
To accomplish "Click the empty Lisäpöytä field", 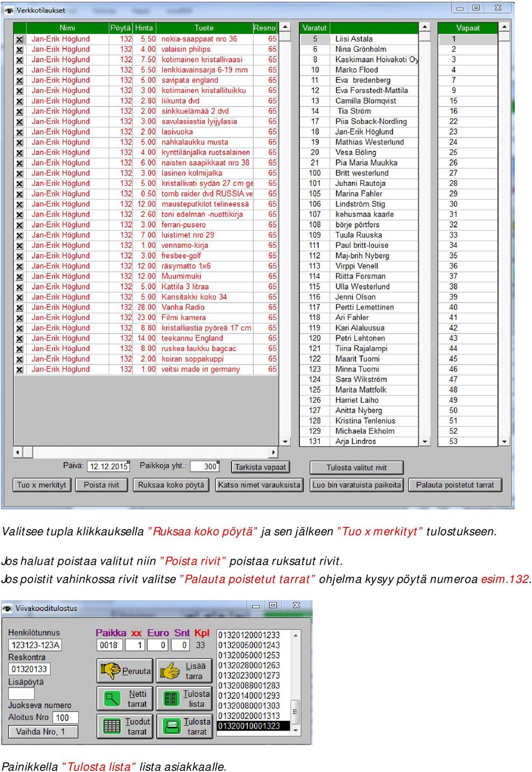I will (22, 693).
